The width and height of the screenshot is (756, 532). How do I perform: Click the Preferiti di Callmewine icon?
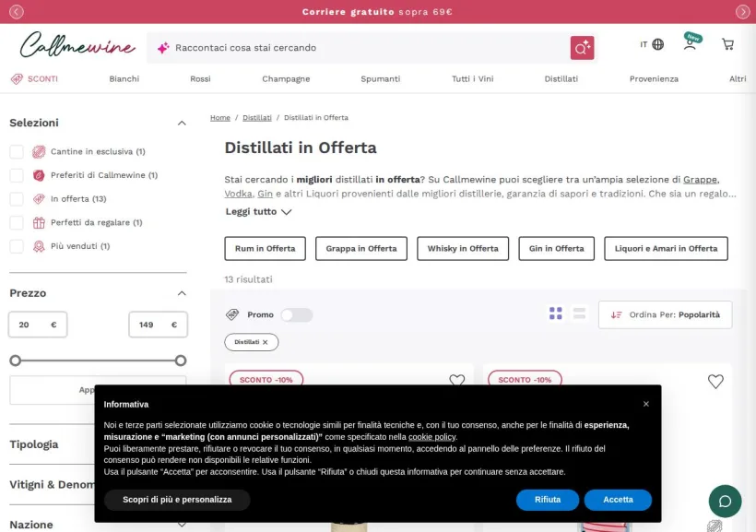tap(39, 175)
